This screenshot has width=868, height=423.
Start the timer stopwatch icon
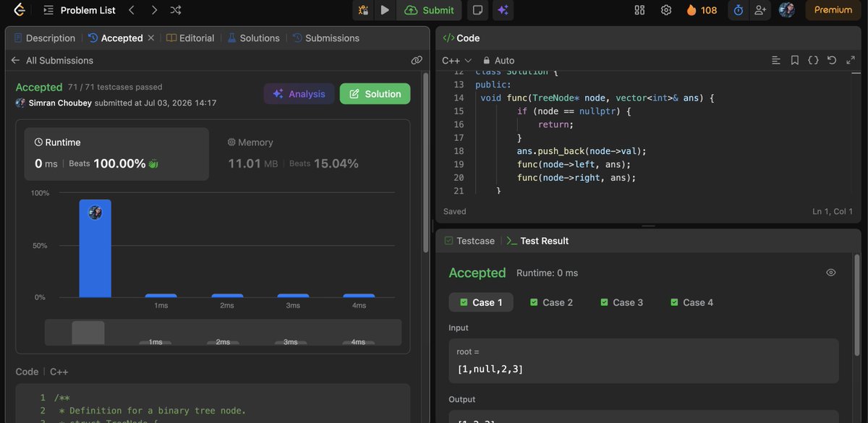(x=739, y=10)
